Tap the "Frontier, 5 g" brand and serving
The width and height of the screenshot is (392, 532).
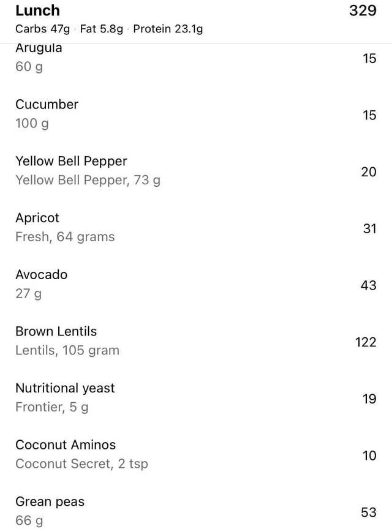pos(51,407)
